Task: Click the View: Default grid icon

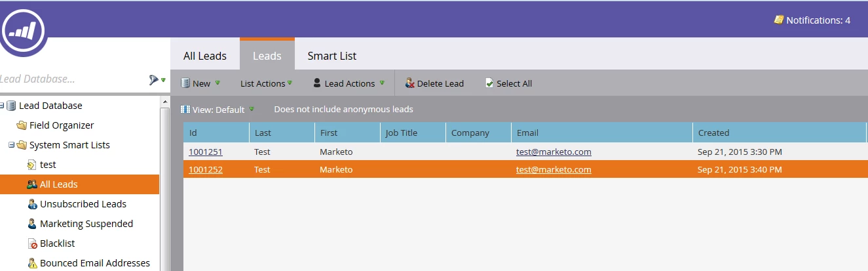Action: click(x=185, y=110)
